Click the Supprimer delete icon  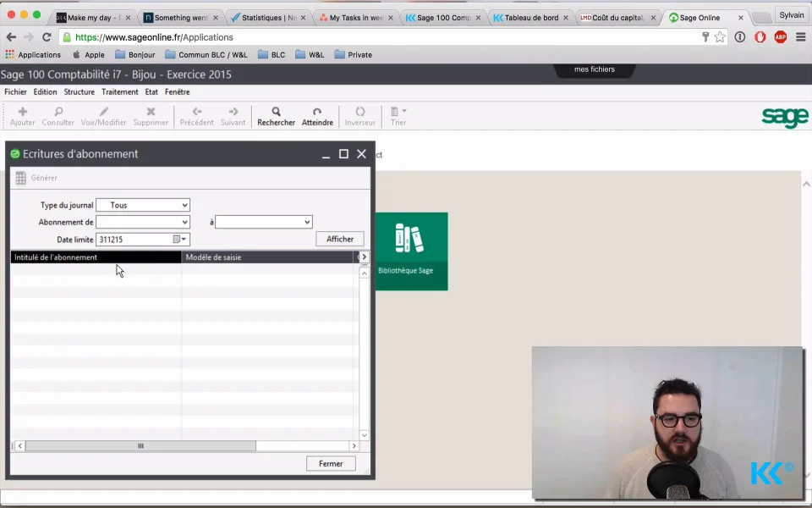pos(151,112)
